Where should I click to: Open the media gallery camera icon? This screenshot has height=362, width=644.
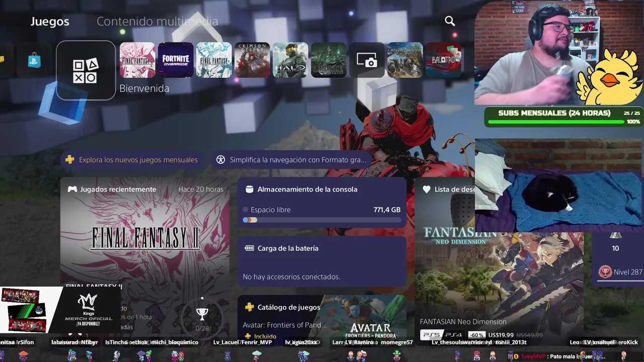click(367, 60)
